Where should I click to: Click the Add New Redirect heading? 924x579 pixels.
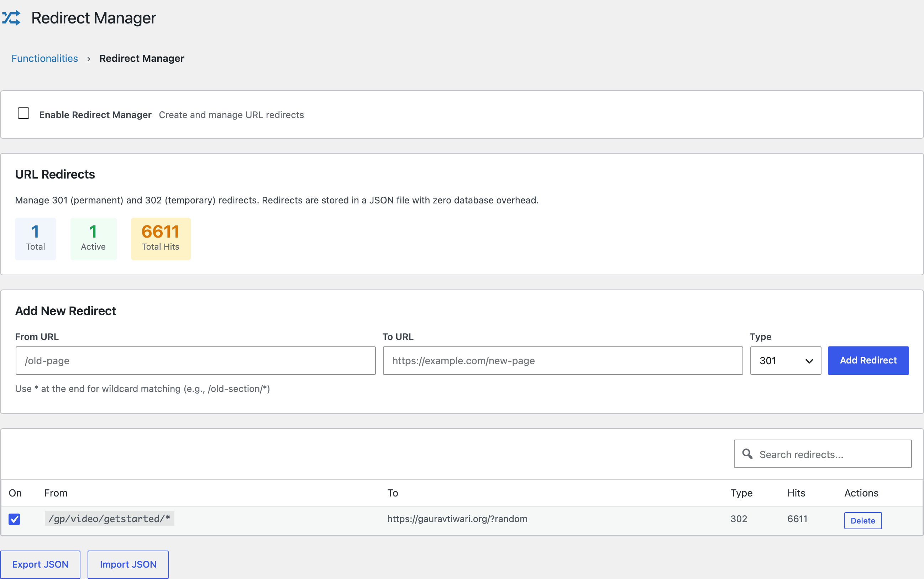pyautogui.click(x=65, y=311)
